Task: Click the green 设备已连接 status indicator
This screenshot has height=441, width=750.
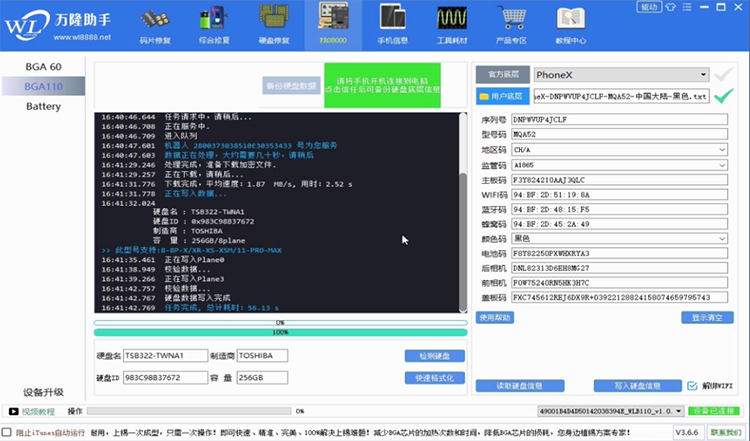Action: click(x=714, y=411)
